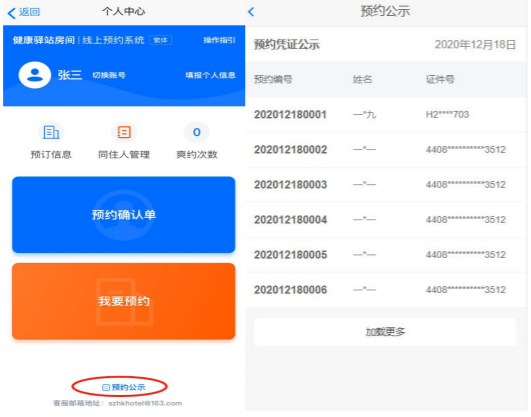Screen dimensions: 531x417
Task: Switch language with the 繁体 toggle
Action: click(x=161, y=40)
